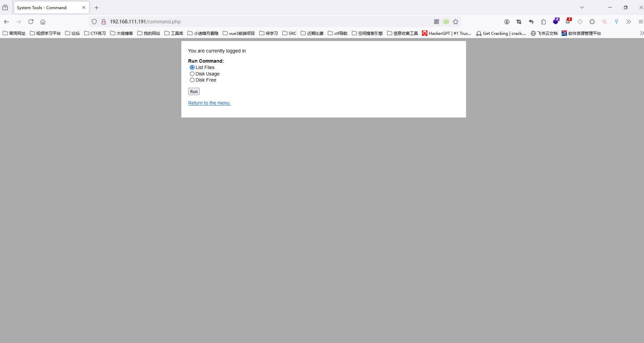Expand hidden bookmarks overflow arrow
Image resolution: width=644 pixels, height=343 pixels.
641,33
